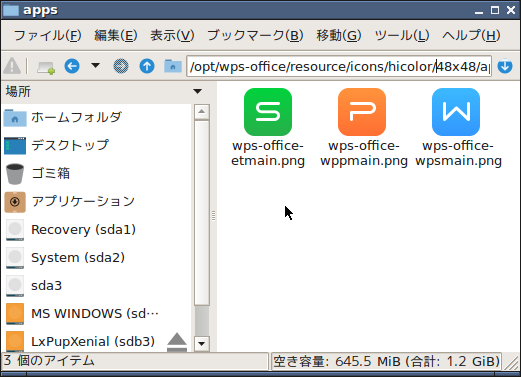Open the ツール(L) menu
Screen dimensions: 521x377
coord(402,35)
